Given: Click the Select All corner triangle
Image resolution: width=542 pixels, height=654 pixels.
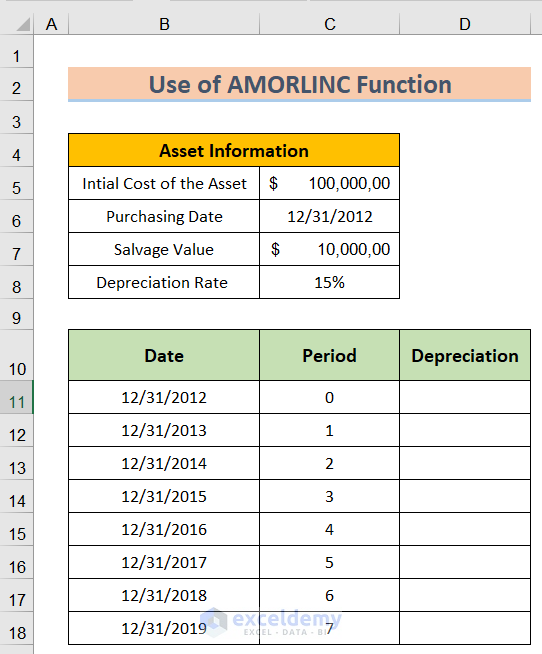Looking at the screenshot, I should (23, 24).
